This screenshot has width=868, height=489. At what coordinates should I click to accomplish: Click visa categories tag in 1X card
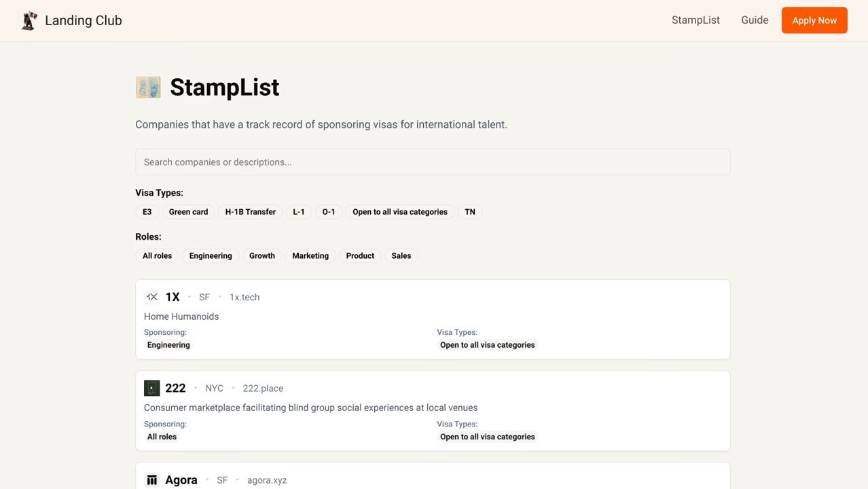[488, 345]
